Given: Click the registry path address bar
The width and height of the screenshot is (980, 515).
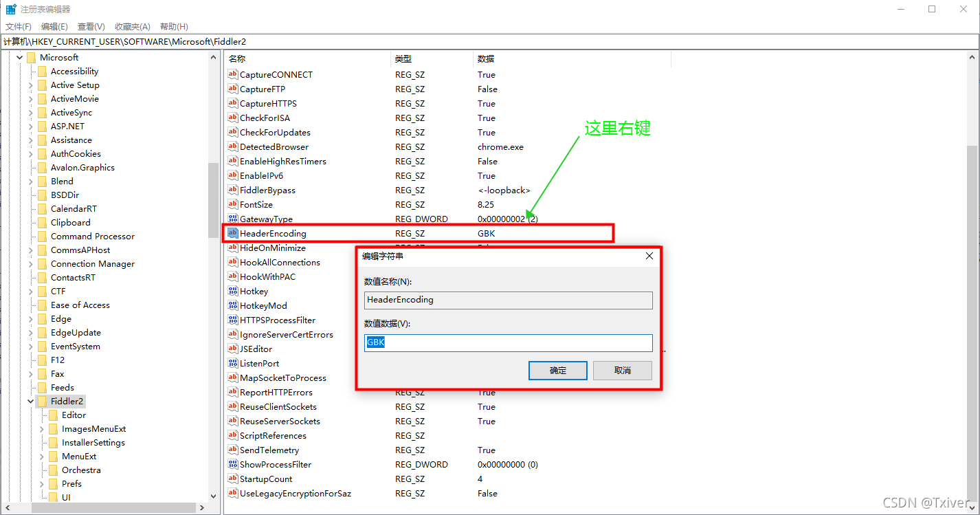Looking at the screenshot, I should [490, 42].
